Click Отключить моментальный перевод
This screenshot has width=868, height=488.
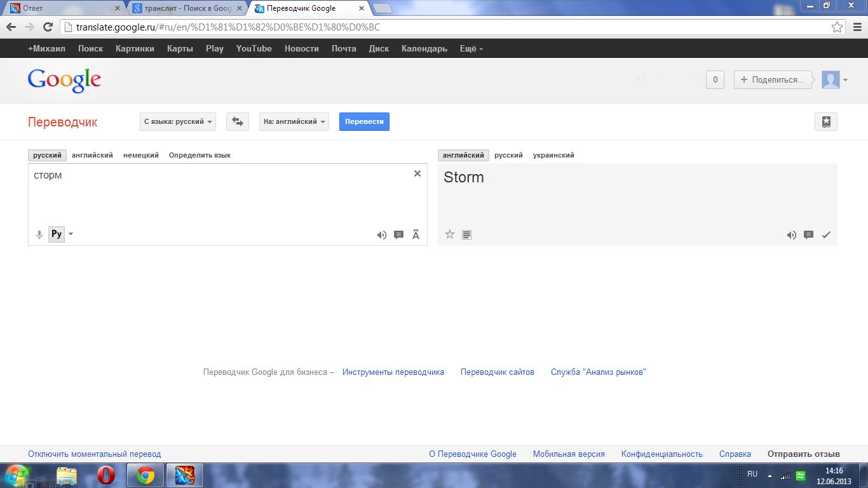[x=95, y=454]
